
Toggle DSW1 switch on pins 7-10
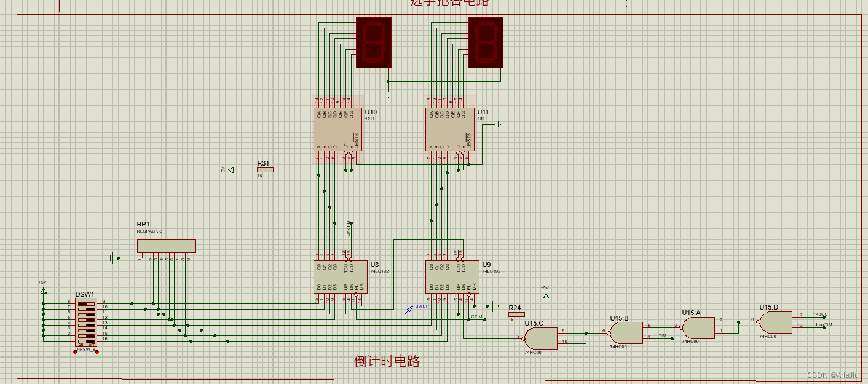tap(86, 309)
